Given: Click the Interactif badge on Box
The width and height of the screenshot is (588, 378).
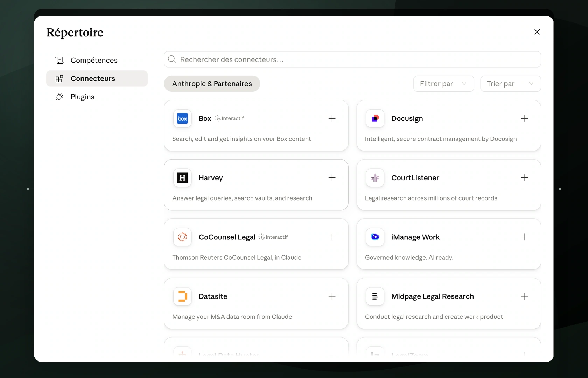Looking at the screenshot, I should [x=229, y=118].
